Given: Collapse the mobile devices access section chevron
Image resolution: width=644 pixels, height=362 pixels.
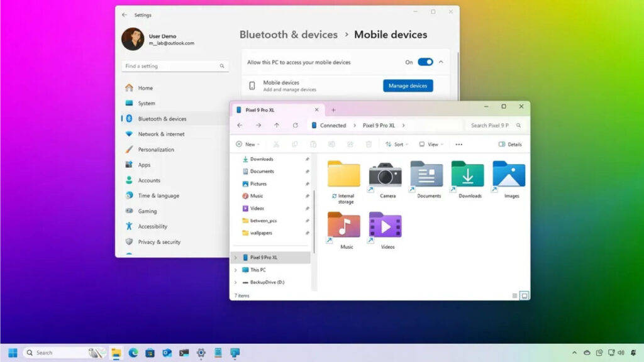Looking at the screenshot, I should pos(441,62).
